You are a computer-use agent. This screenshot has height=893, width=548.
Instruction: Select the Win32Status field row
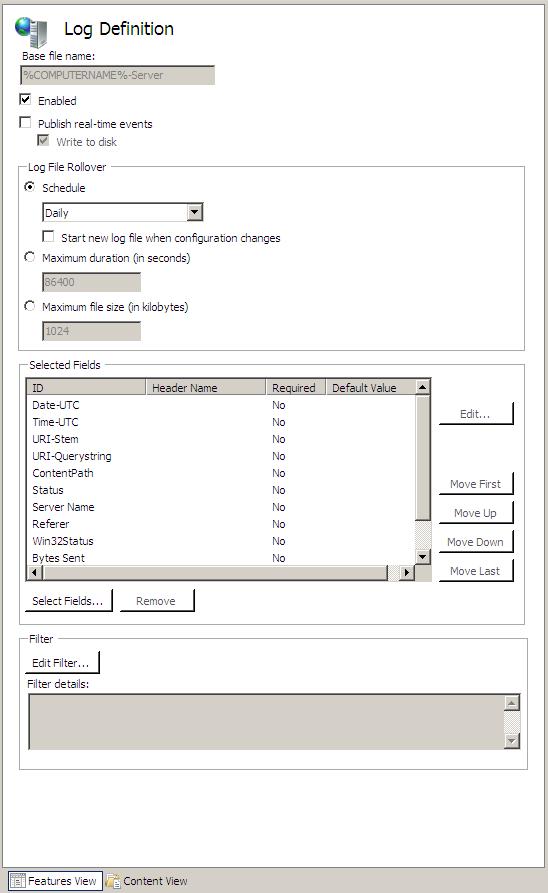point(221,541)
